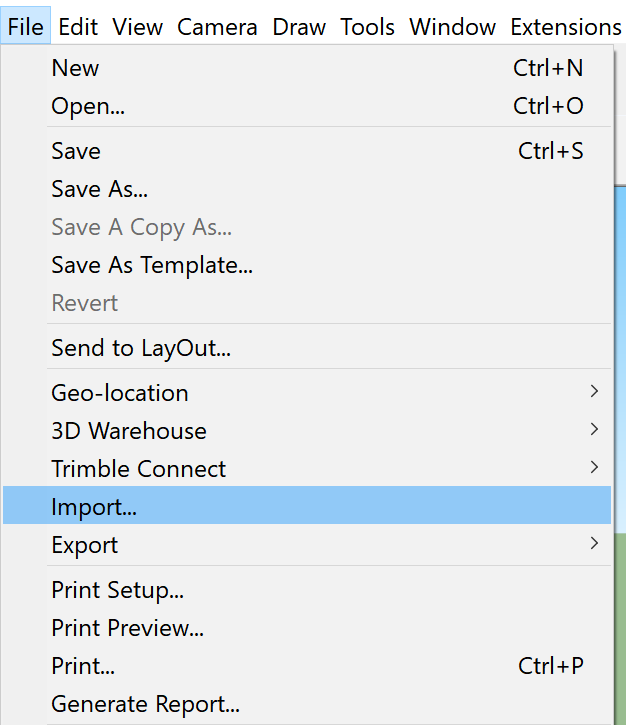
Task: Open the Camera menu
Action: pos(217,27)
